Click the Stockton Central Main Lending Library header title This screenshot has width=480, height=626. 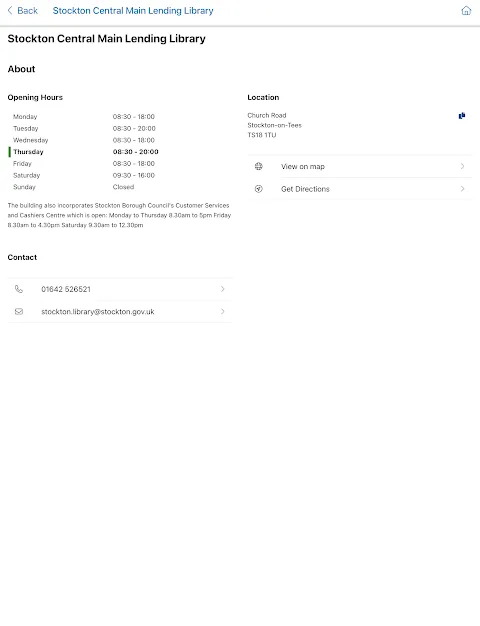(133, 11)
